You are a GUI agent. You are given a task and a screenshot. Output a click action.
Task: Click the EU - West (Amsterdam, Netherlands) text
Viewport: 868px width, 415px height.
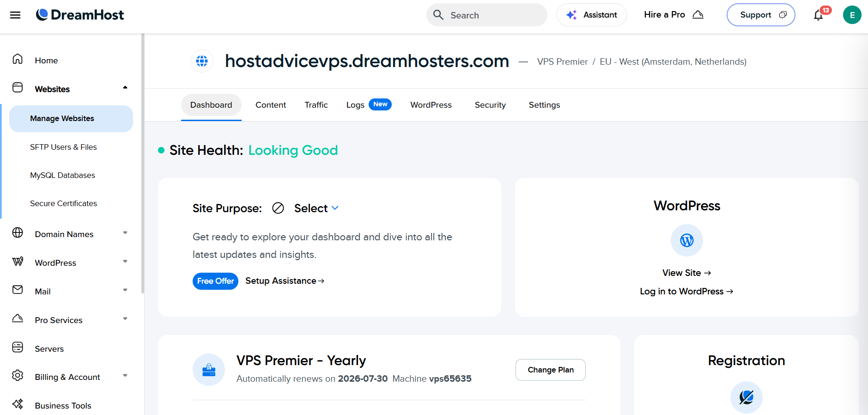[673, 62]
